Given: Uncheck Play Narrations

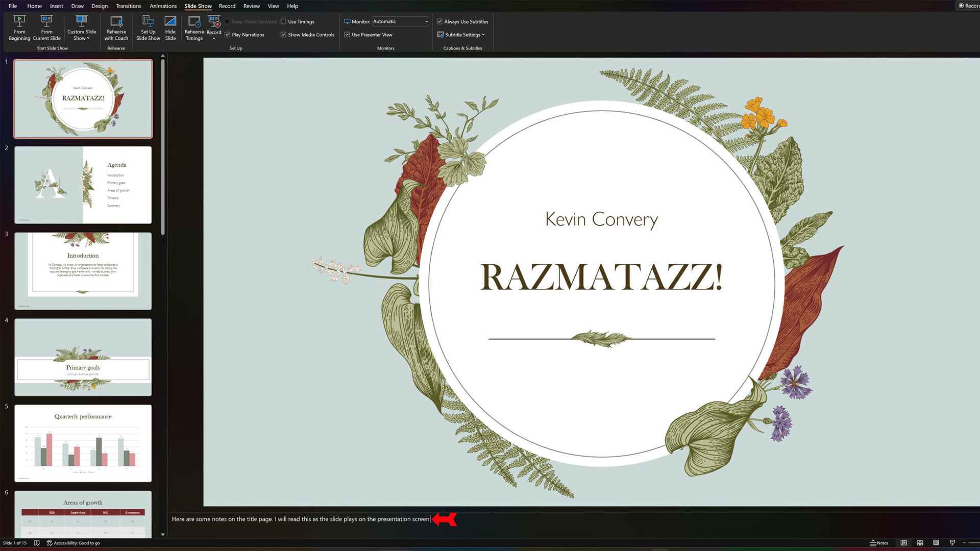Looking at the screenshot, I should pos(227,35).
